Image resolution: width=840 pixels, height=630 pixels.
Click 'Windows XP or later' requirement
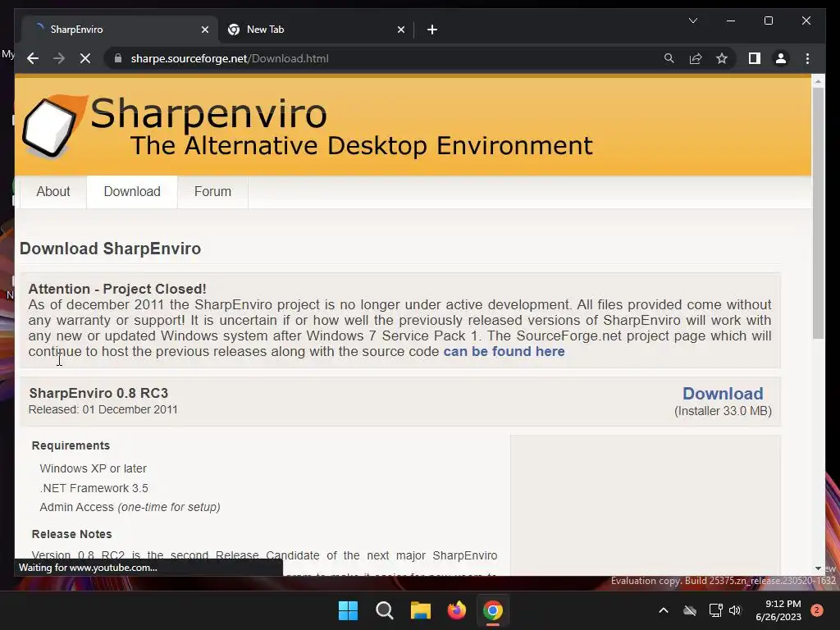[x=94, y=468]
